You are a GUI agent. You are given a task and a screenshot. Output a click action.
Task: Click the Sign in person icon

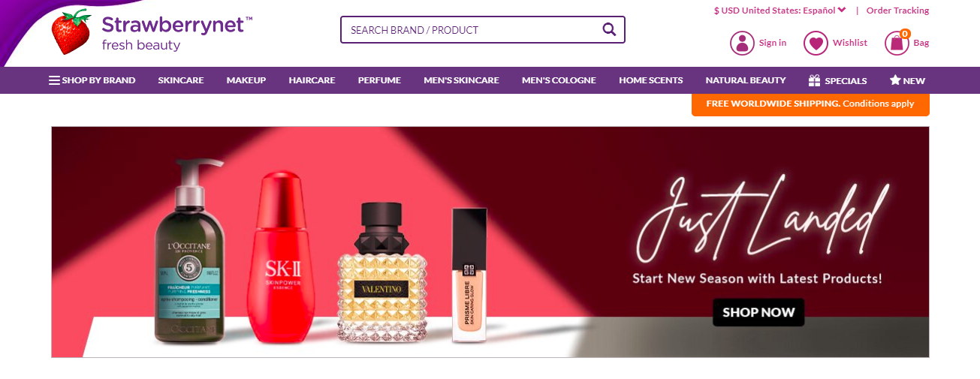click(x=742, y=43)
